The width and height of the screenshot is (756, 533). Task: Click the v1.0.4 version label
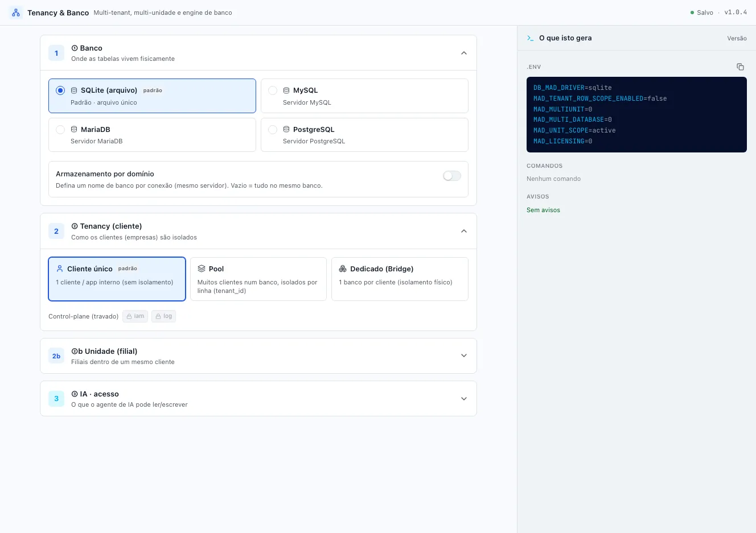736,13
